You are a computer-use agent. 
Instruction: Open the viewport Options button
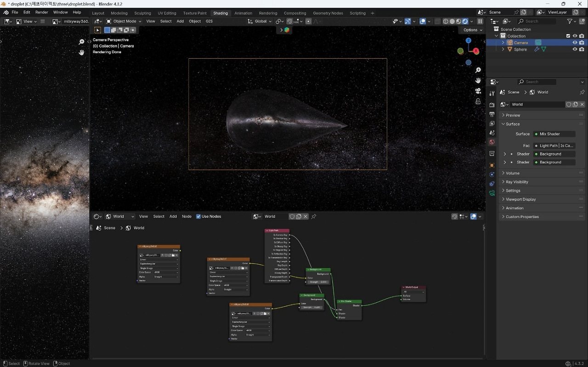click(472, 30)
